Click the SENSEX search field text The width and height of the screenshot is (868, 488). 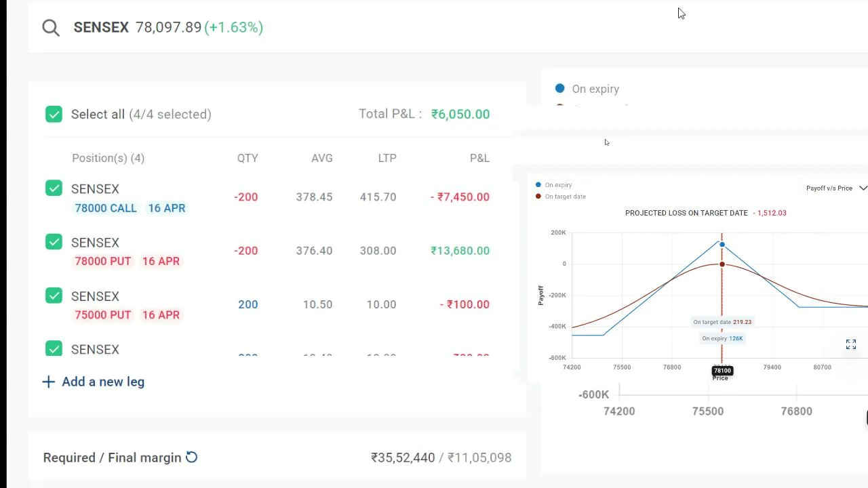point(101,27)
